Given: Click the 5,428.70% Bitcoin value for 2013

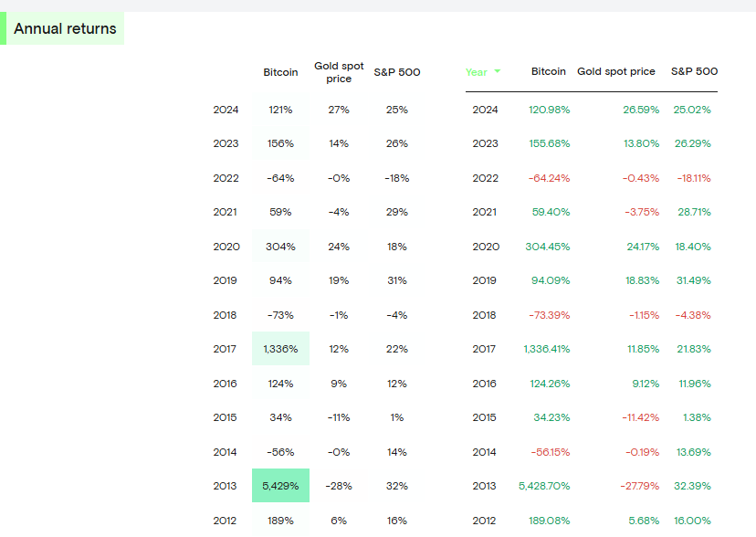Looking at the screenshot, I should (x=544, y=486).
